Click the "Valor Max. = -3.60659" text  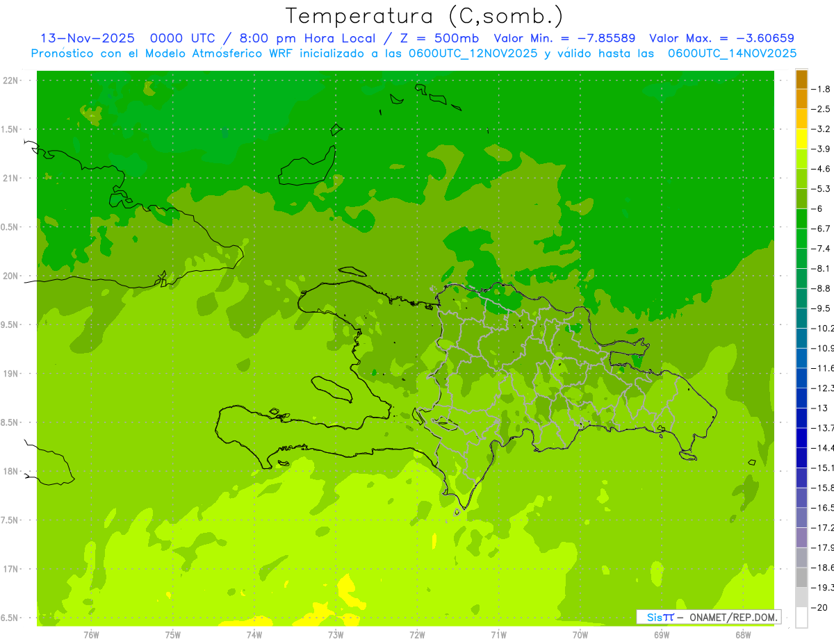tap(721, 38)
